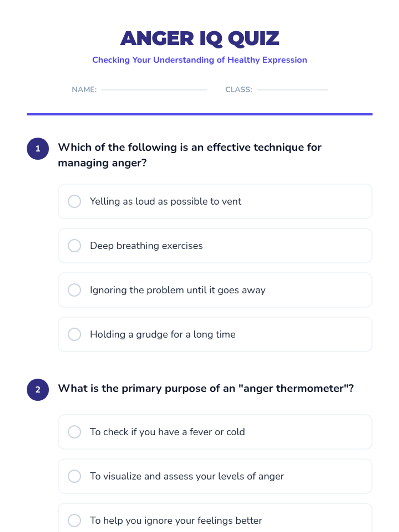This screenshot has height=532, width=399.
Task: Click the anger thermometer question text
Action: click(x=206, y=388)
